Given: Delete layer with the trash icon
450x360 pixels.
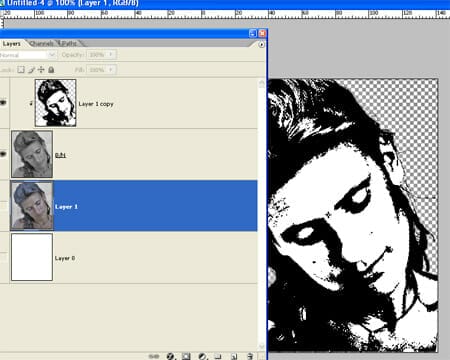Looking at the screenshot, I should coord(250,356).
